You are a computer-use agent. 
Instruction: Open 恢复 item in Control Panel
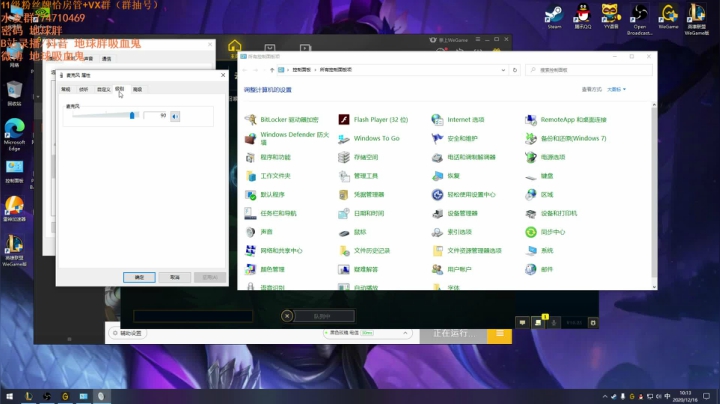tap(446, 176)
